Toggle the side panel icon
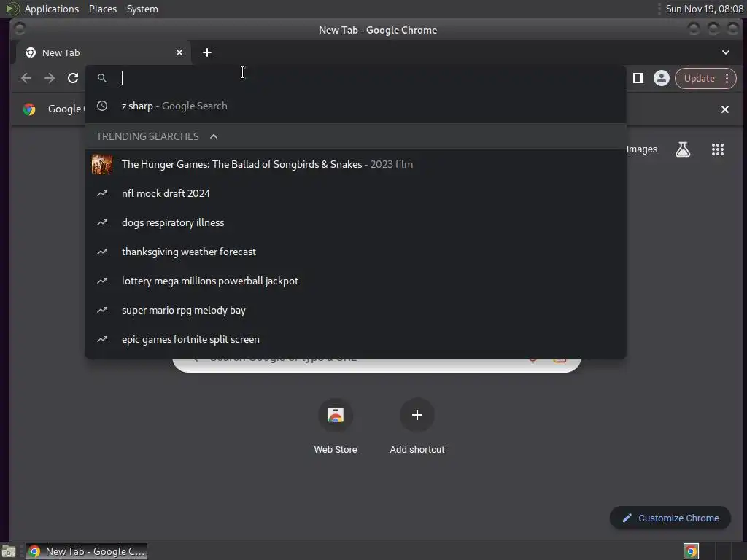747x560 pixels. tap(638, 78)
